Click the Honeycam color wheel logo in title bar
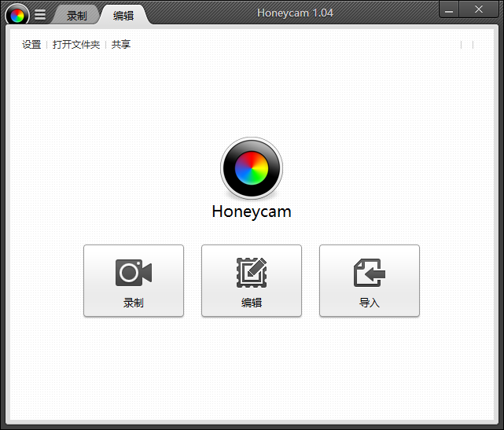 (17, 14)
